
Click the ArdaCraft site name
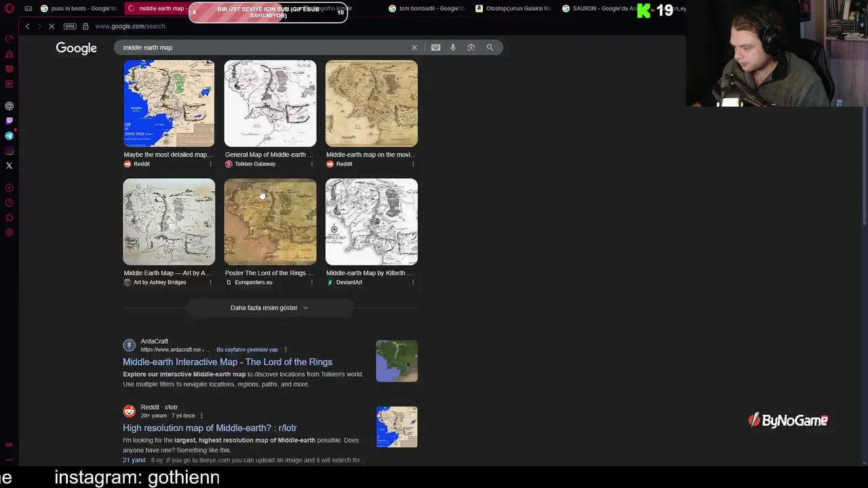tap(154, 342)
